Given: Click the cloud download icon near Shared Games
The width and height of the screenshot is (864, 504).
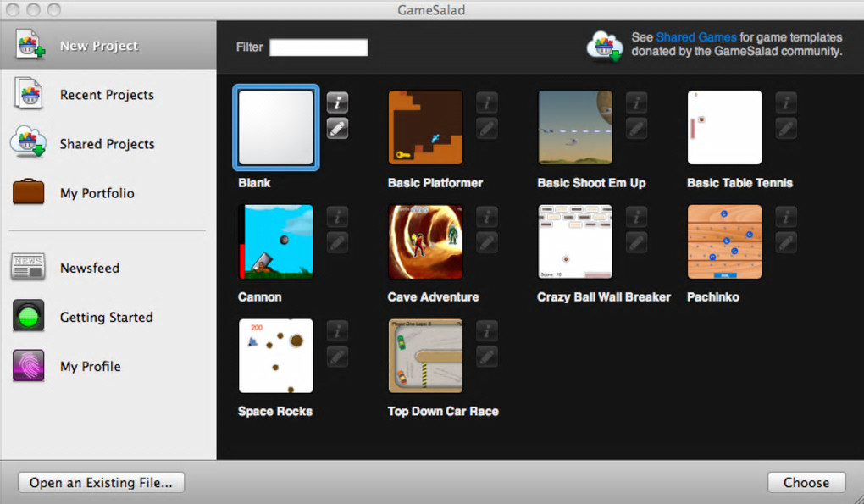Looking at the screenshot, I should [x=605, y=45].
